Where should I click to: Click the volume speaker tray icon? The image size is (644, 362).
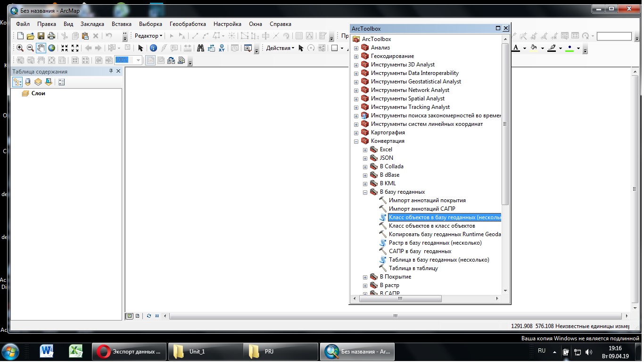click(589, 352)
